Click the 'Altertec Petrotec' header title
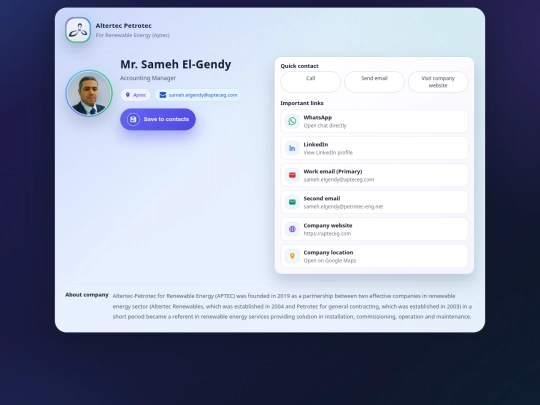The image size is (540, 405). (124, 26)
